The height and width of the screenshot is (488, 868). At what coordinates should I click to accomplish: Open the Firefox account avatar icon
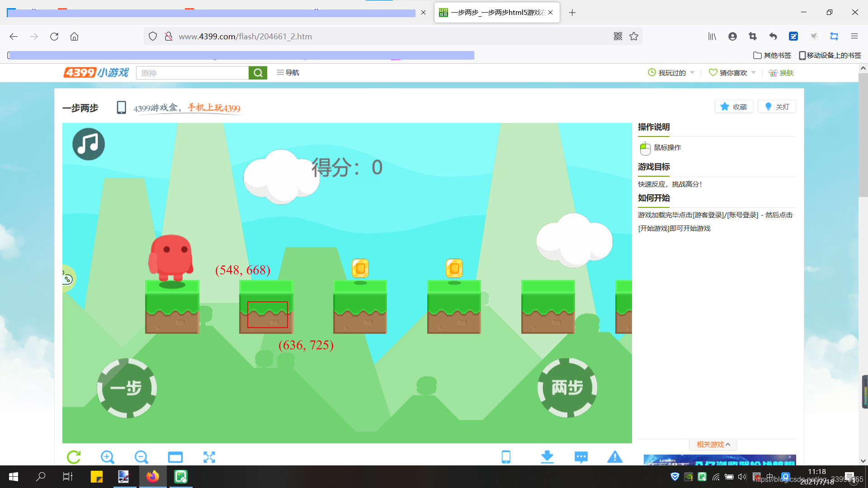732,37
